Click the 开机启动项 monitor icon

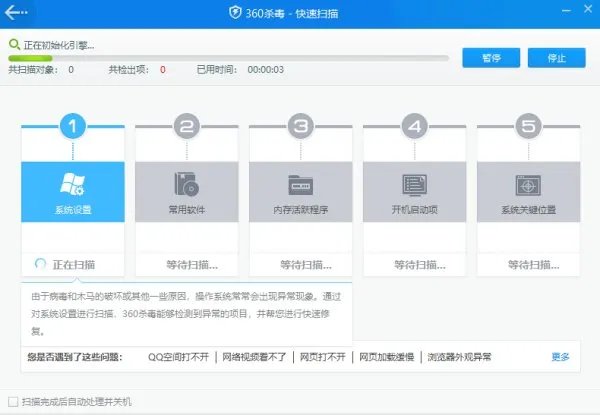(x=414, y=185)
